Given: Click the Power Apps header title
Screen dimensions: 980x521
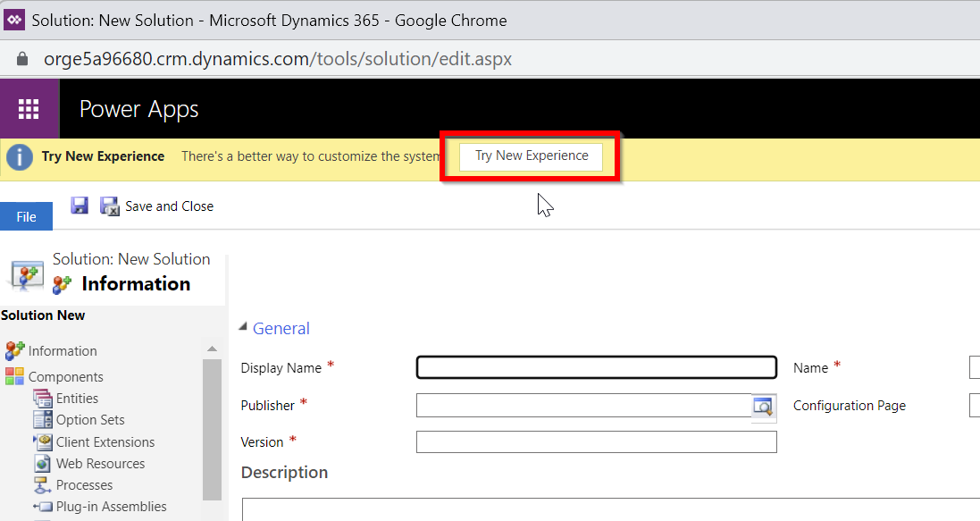Looking at the screenshot, I should coord(138,109).
